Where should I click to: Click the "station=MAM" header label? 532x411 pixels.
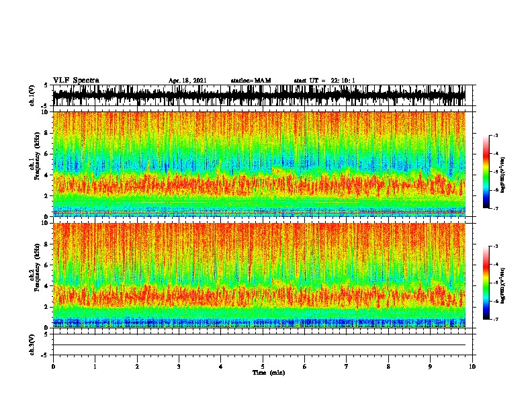coord(251,81)
